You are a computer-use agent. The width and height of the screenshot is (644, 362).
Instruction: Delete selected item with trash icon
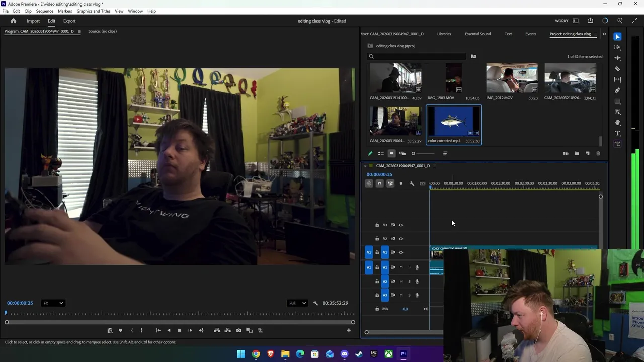click(x=598, y=154)
